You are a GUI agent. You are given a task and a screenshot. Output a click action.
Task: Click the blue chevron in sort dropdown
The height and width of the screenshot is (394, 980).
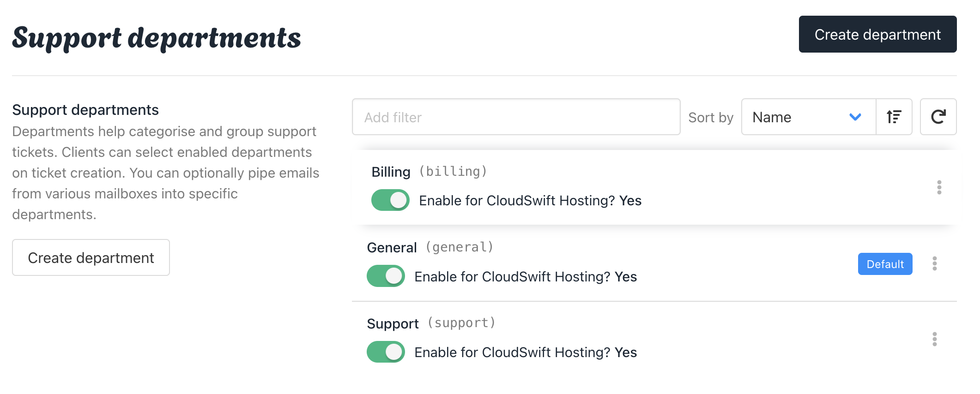coord(855,117)
